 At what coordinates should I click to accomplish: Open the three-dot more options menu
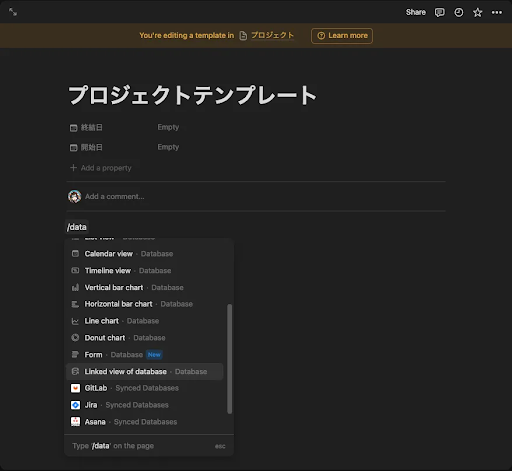(497, 12)
